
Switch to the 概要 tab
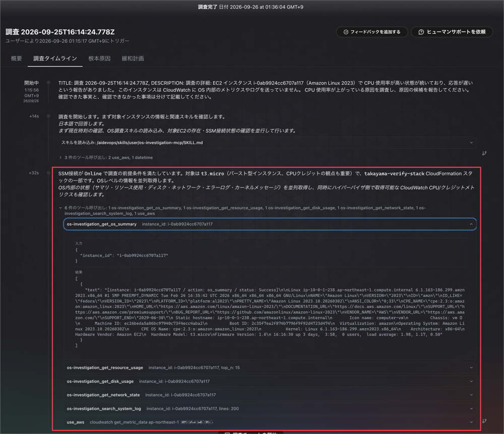(17, 58)
